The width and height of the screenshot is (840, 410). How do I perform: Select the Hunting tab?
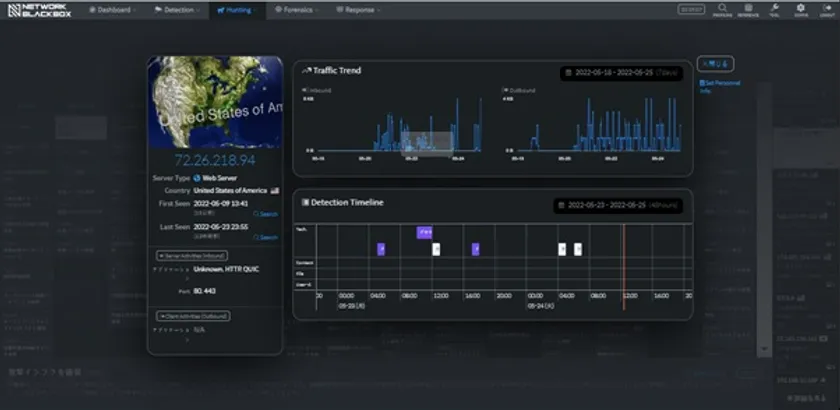coord(239,9)
